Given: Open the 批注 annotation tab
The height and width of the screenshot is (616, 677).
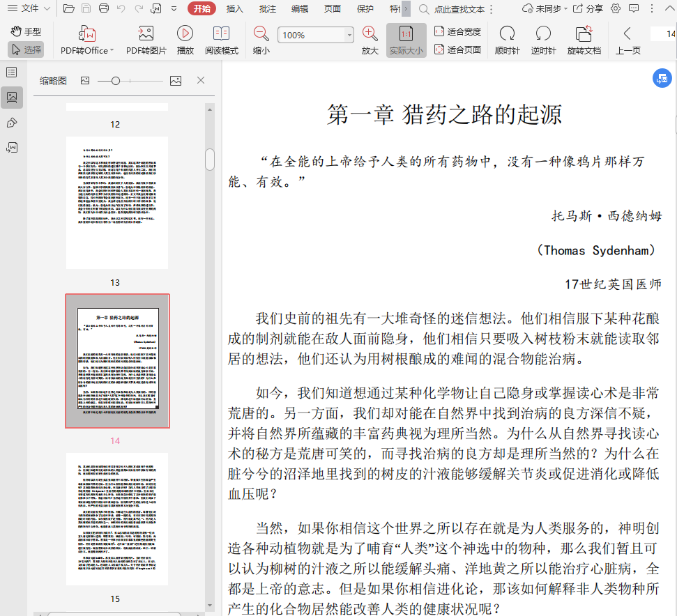Looking at the screenshot, I should (x=267, y=9).
